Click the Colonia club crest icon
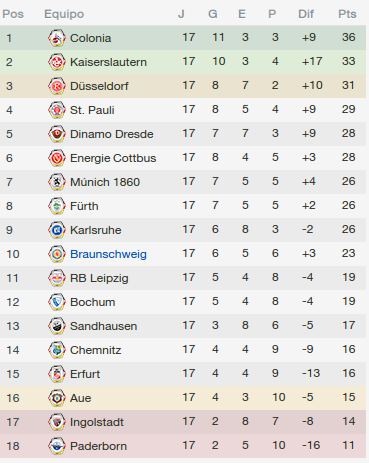This screenshot has height=463, width=369. pyautogui.click(x=57, y=38)
